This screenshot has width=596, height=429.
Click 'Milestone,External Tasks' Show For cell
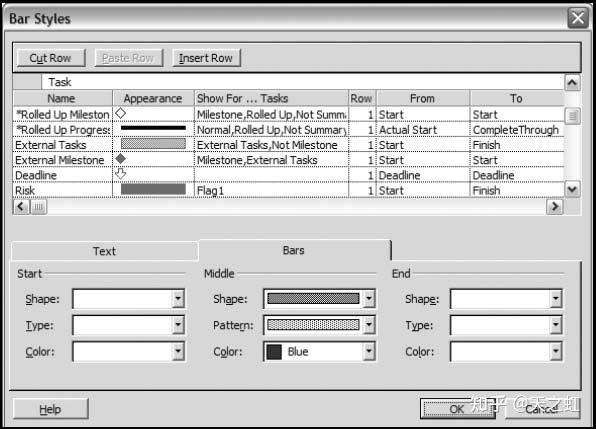point(271,160)
